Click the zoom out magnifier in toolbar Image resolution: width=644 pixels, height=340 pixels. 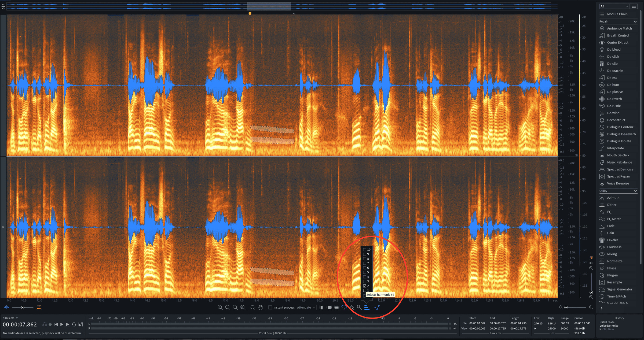228,308
